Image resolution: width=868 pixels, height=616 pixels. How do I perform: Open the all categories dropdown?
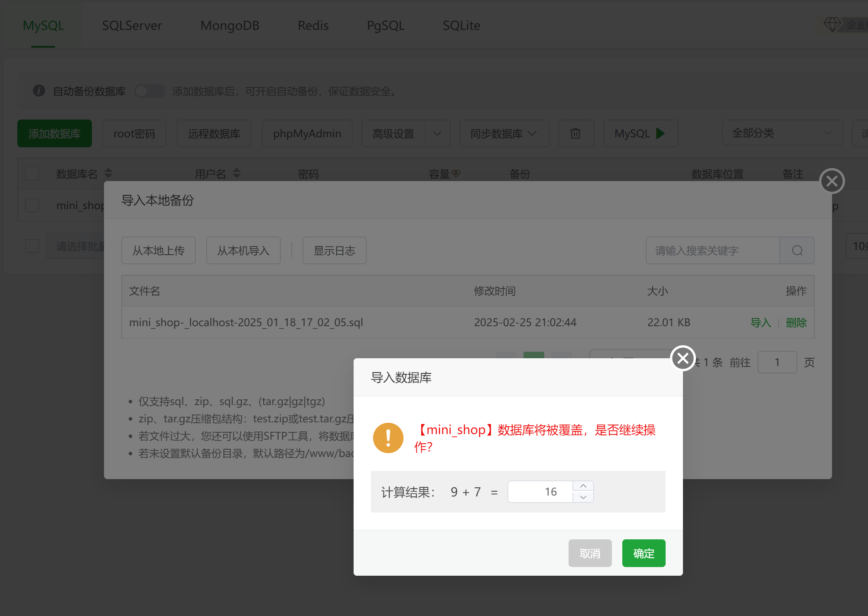coord(782,133)
